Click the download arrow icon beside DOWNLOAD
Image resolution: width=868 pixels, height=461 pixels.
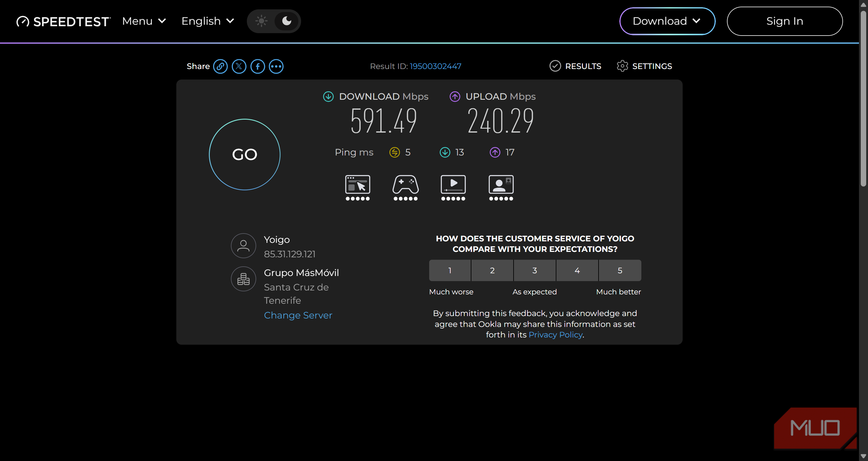(328, 96)
